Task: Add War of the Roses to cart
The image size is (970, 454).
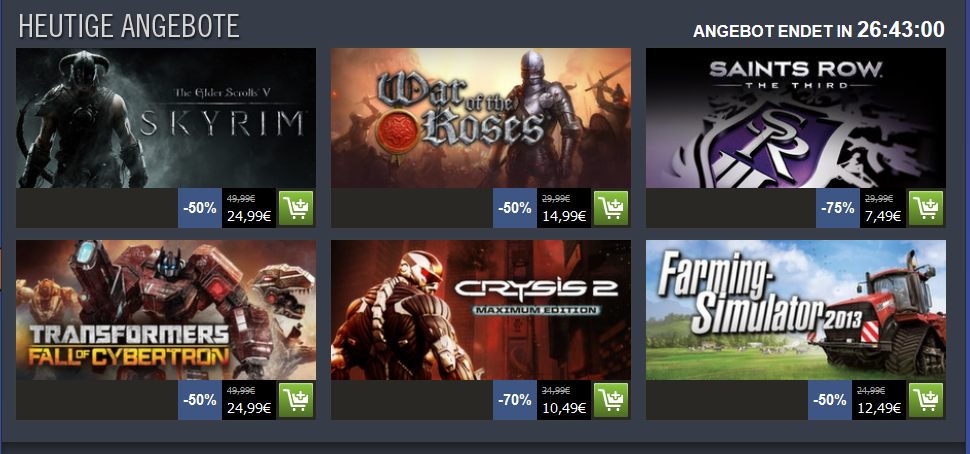Action: tap(611, 208)
